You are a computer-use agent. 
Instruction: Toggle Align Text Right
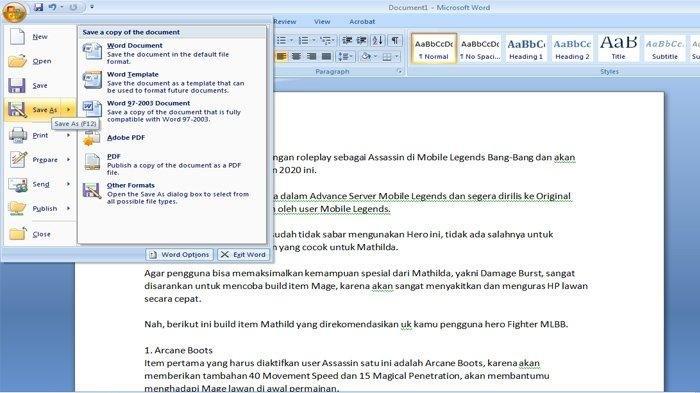(312, 57)
